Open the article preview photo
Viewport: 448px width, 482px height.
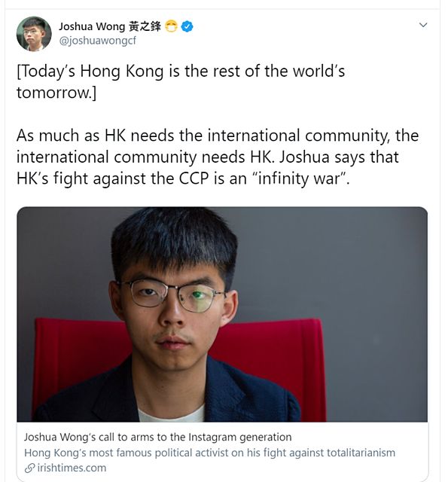click(222, 314)
